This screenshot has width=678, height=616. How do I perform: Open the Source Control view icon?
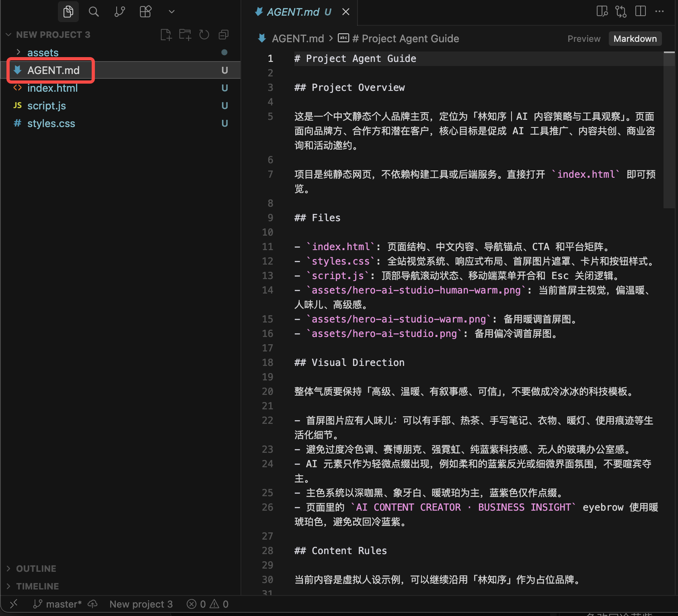119,12
